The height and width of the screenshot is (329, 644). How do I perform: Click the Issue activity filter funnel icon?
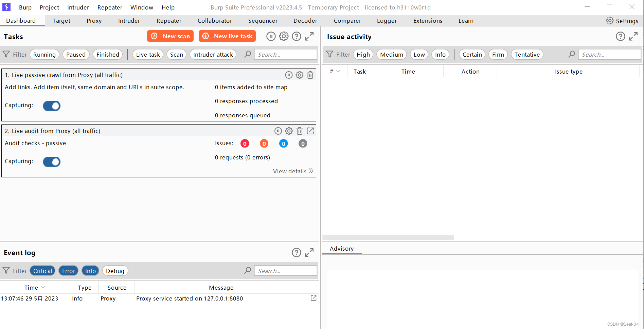pos(329,54)
